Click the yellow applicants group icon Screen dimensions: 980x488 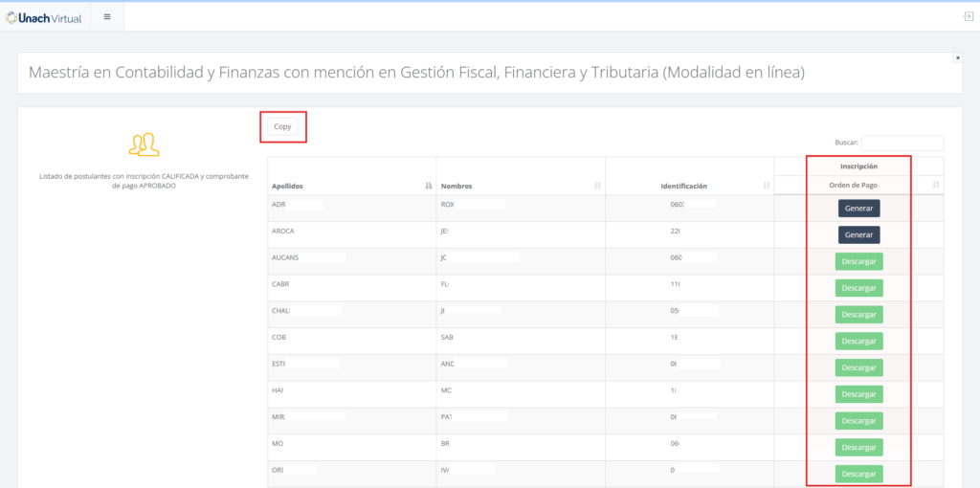[x=144, y=144]
